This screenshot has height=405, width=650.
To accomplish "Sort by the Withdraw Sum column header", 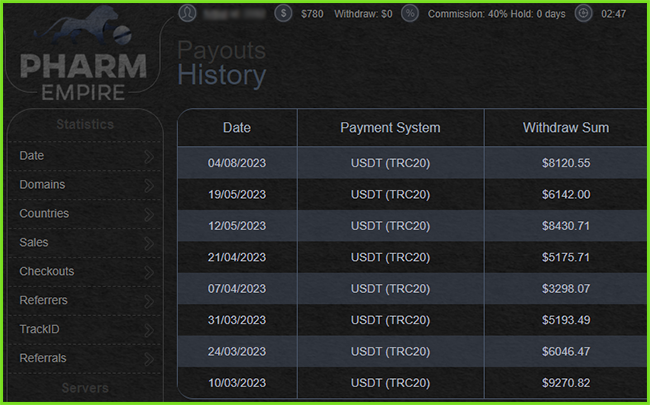I will pyautogui.click(x=565, y=128).
